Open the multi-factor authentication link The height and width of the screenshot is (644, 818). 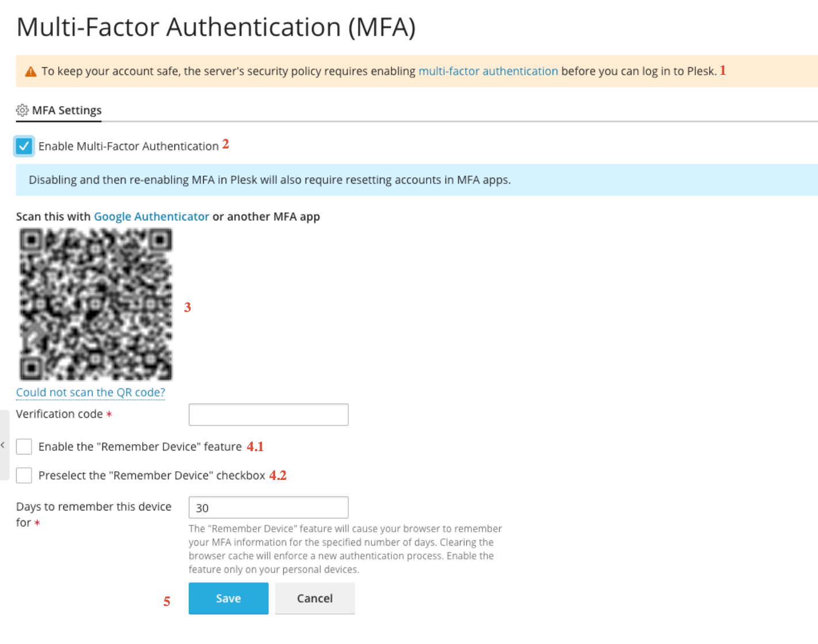[x=488, y=71]
